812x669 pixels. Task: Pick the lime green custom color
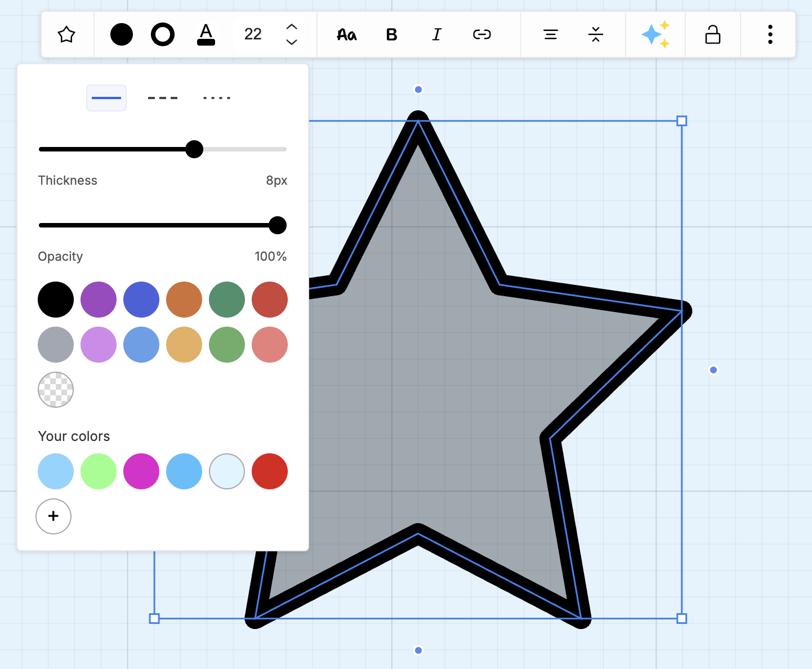pos(99,471)
